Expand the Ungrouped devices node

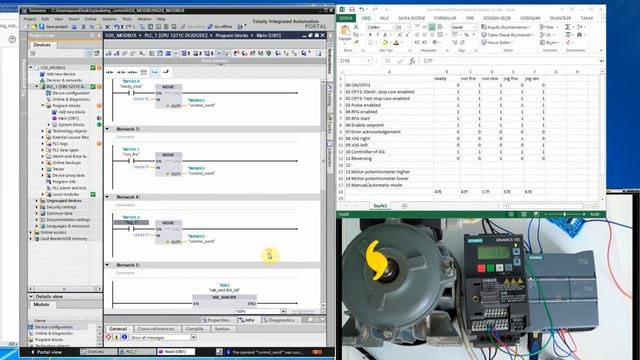pyautogui.click(x=37, y=201)
